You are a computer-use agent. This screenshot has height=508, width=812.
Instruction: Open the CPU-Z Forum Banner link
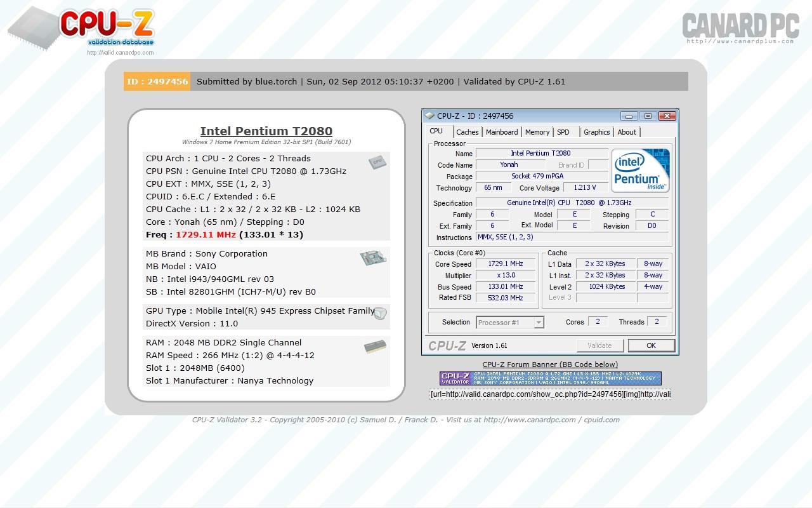tap(550, 364)
